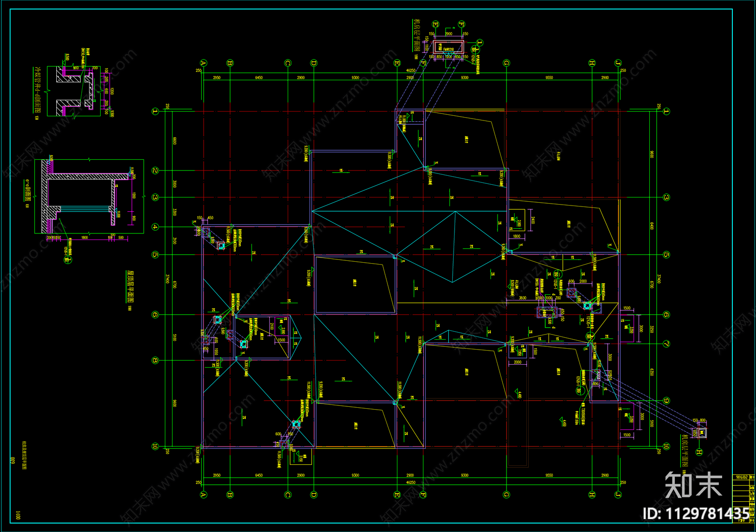Click grid axis bubble number 9
This screenshot has width=756, height=532.
point(666,401)
